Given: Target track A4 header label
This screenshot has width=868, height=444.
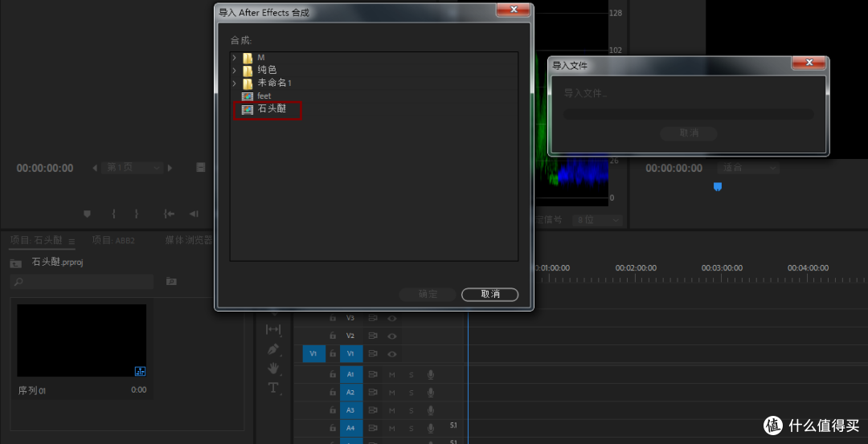Looking at the screenshot, I should (351, 428).
